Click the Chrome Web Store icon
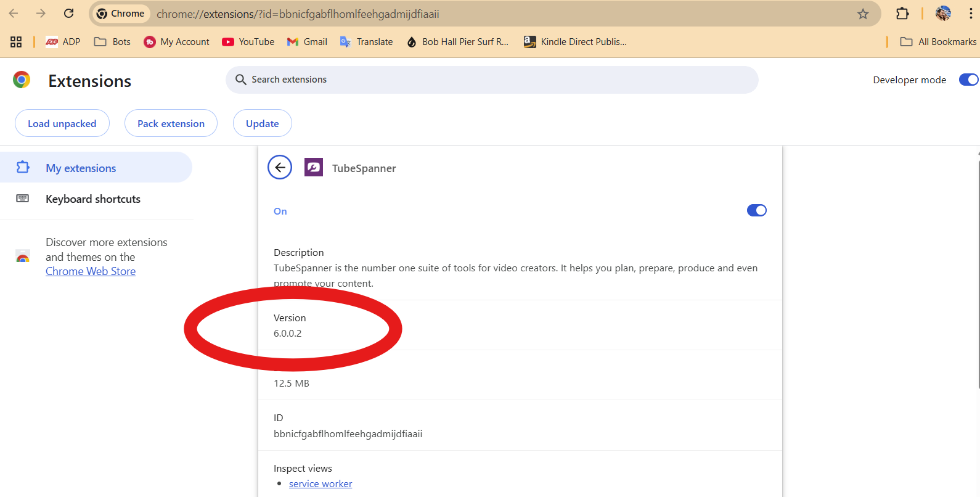This screenshot has width=980, height=497. click(23, 257)
